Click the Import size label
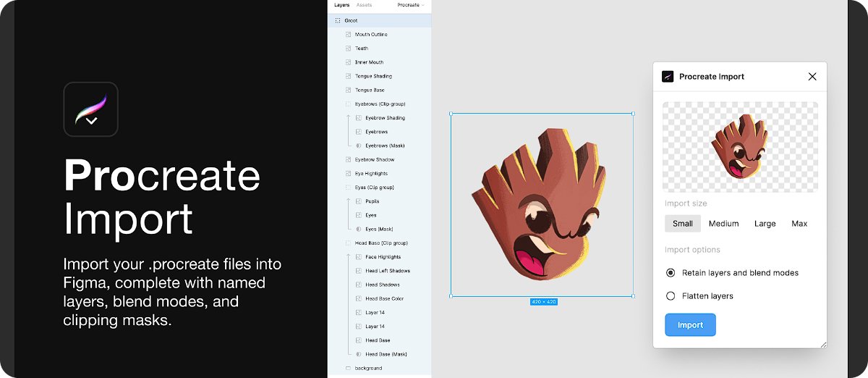 686,203
